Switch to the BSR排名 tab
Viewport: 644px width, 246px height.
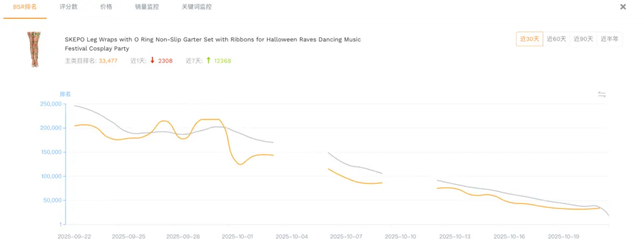(x=24, y=7)
